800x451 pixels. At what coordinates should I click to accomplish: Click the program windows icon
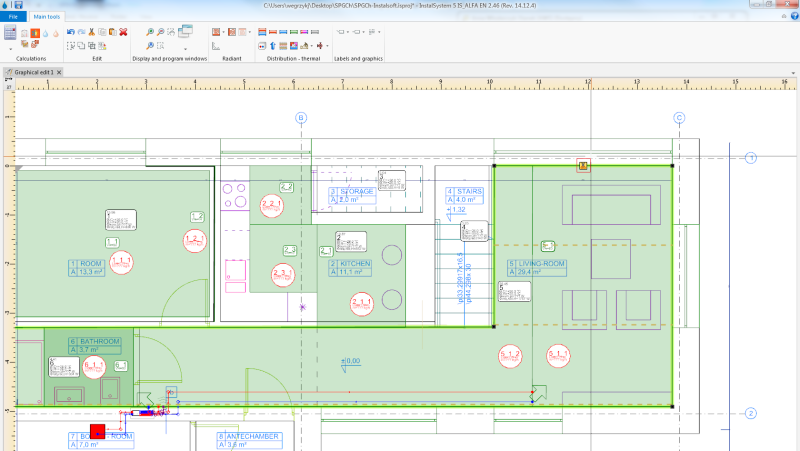185,31
